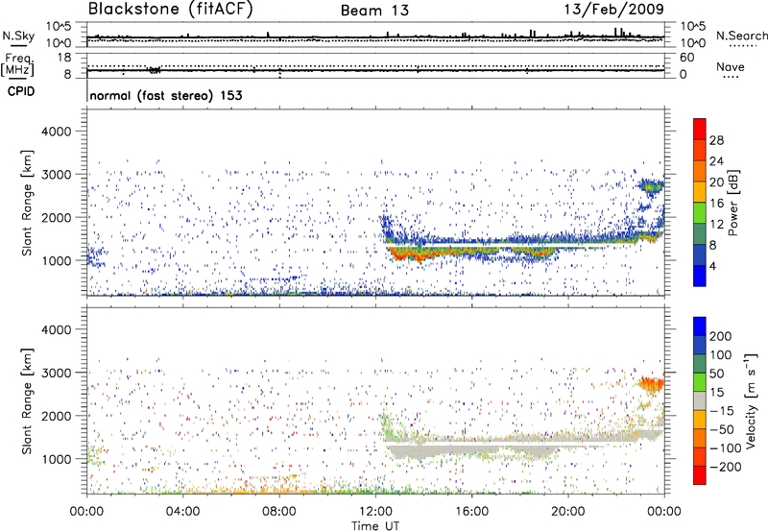Select the gray −15 to 15 Velocity colorbar segment
The width and height of the screenshot is (768, 532).
point(700,401)
